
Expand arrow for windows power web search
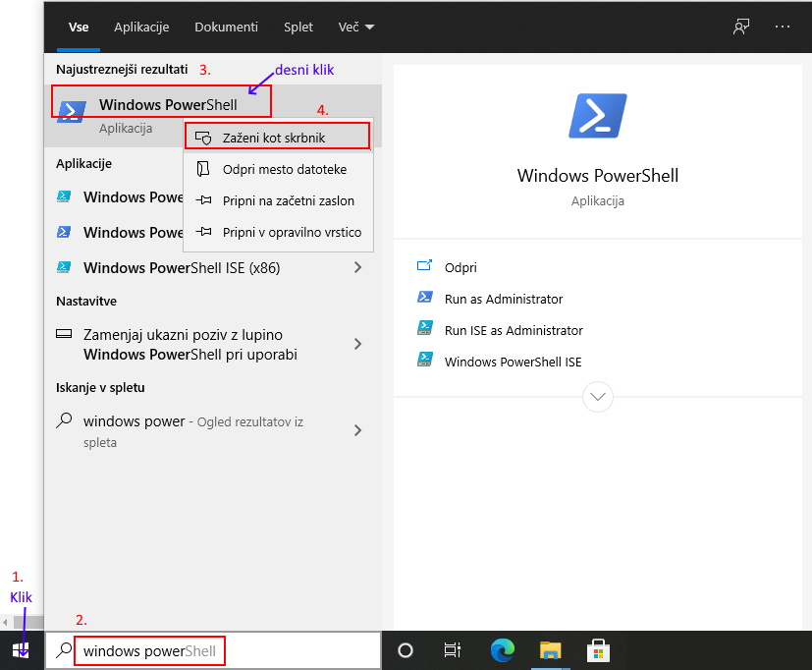click(x=357, y=430)
